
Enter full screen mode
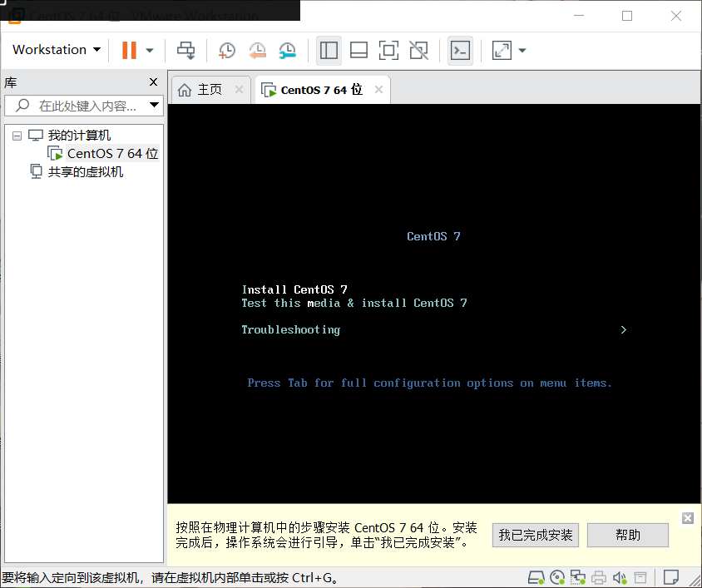(388, 50)
